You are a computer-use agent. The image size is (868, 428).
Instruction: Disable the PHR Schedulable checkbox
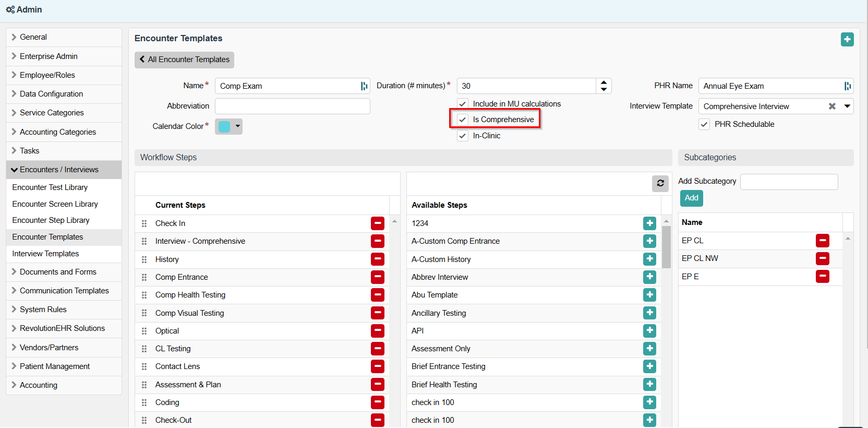coord(704,124)
